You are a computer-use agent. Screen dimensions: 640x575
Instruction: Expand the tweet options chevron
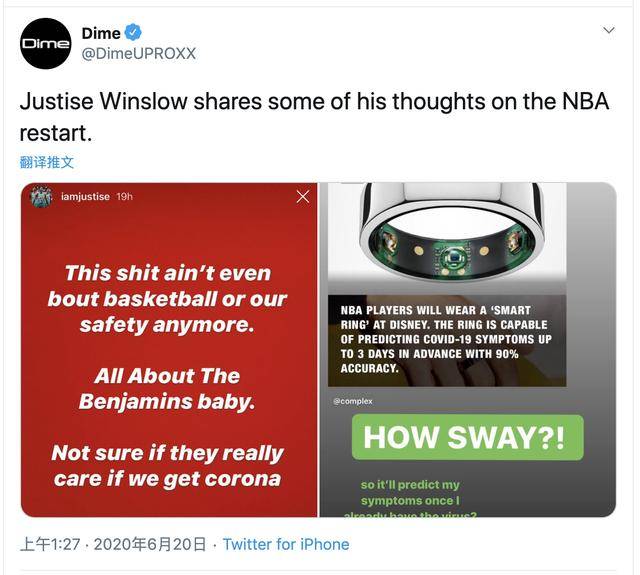coord(609,30)
